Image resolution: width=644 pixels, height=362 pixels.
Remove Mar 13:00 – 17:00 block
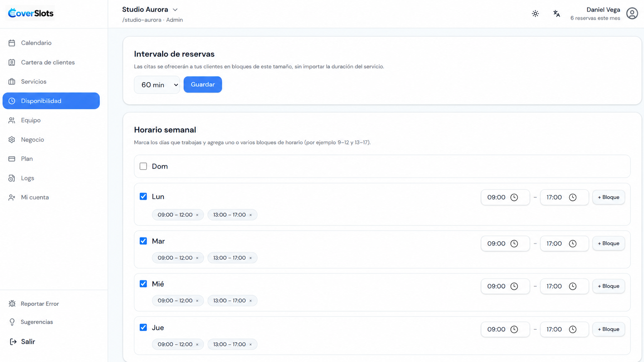250,258
